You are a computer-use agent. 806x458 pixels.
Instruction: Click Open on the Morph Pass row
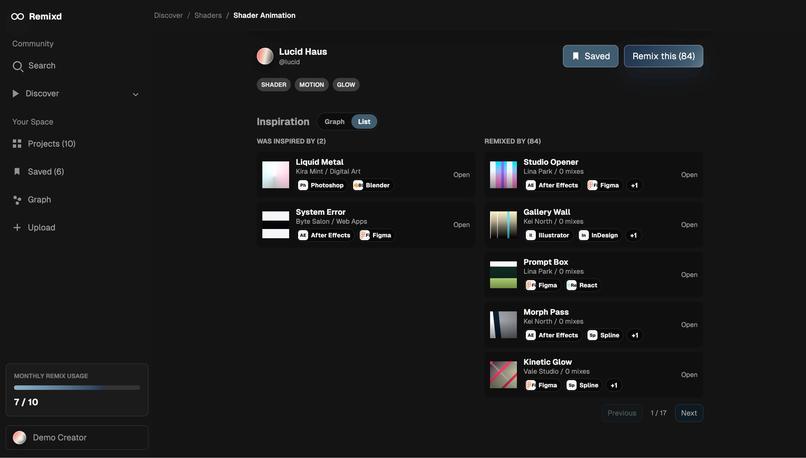click(x=689, y=325)
